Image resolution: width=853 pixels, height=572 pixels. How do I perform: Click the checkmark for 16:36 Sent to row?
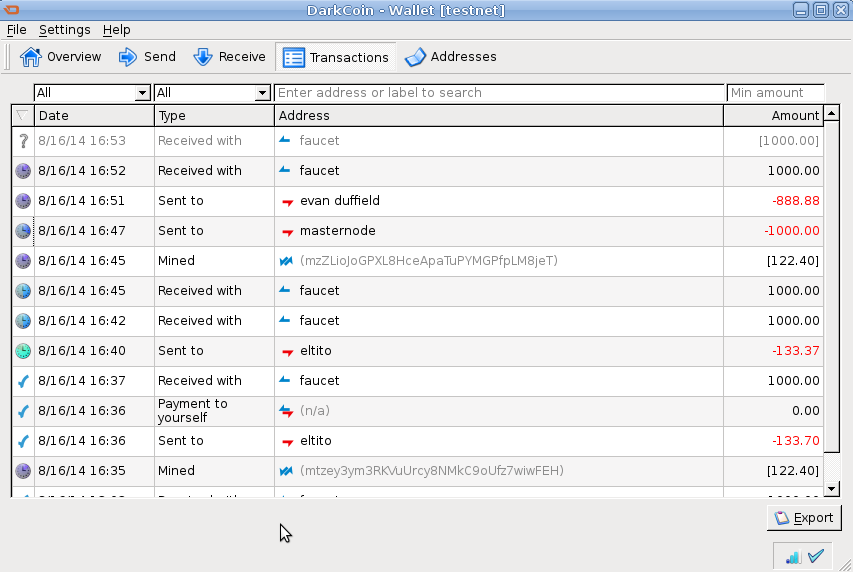pyautogui.click(x=23, y=441)
